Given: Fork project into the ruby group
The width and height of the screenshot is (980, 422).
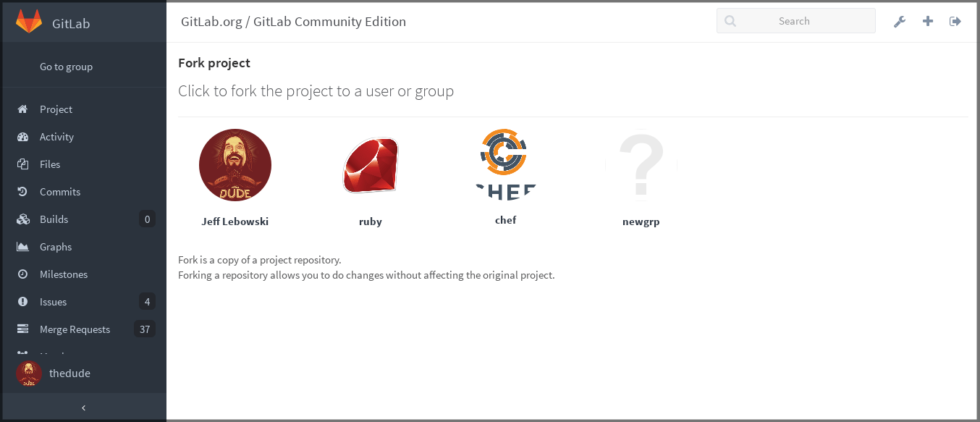Looking at the screenshot, I should point(370,165).
